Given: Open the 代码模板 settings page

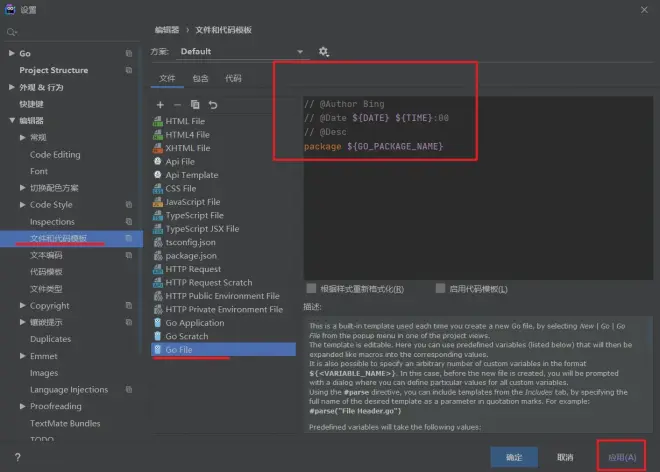Looking at the screenshot, I should pos(46,272).
